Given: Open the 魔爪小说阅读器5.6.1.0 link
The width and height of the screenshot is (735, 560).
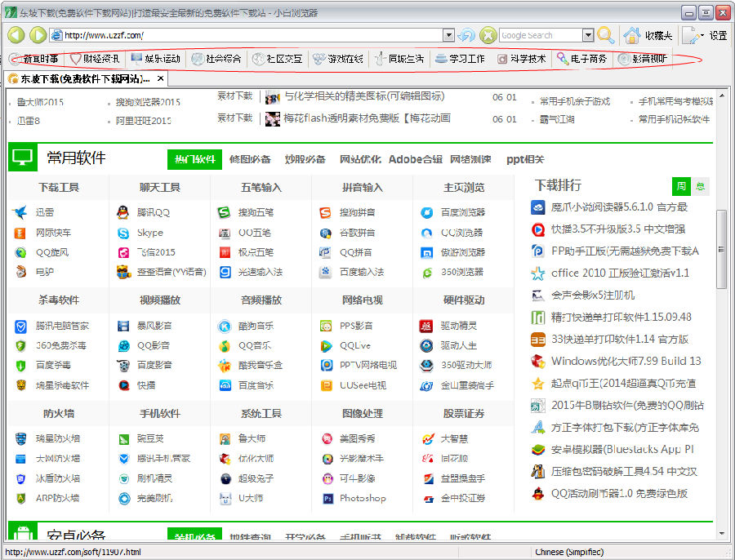Looking at the screenshot, I should coord(619,207).
